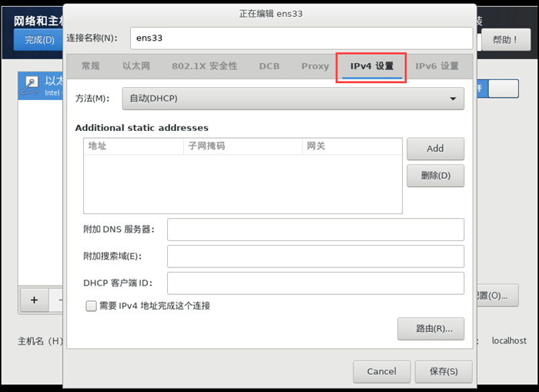
Task: Open 路由(R)... routing settings
Action: (x=430, y=329)
